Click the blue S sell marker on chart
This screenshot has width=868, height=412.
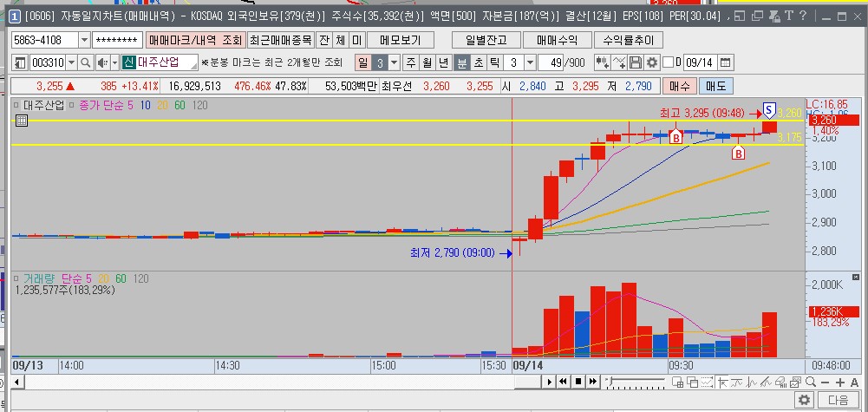(x=768, y=110)
